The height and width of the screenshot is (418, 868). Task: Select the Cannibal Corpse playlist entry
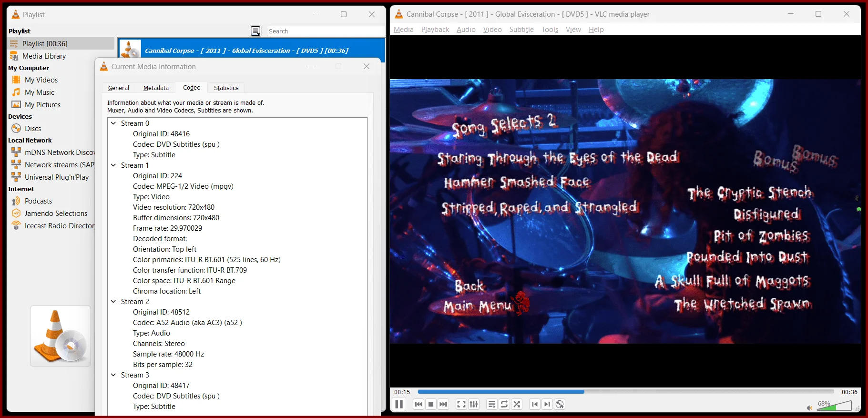point(252,50)
